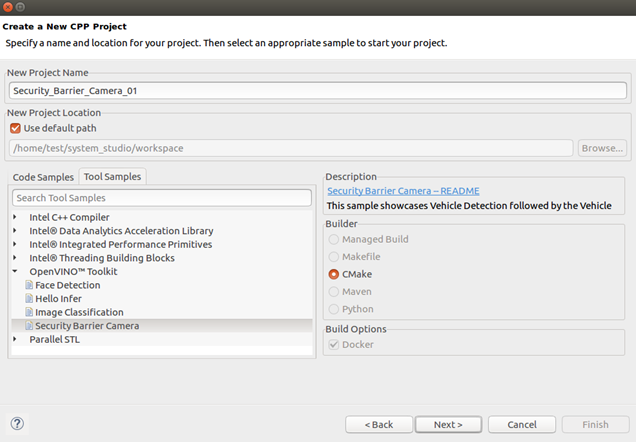Click the Search Tool Samples field
636x442 pixels.
(x=162, y=198)
